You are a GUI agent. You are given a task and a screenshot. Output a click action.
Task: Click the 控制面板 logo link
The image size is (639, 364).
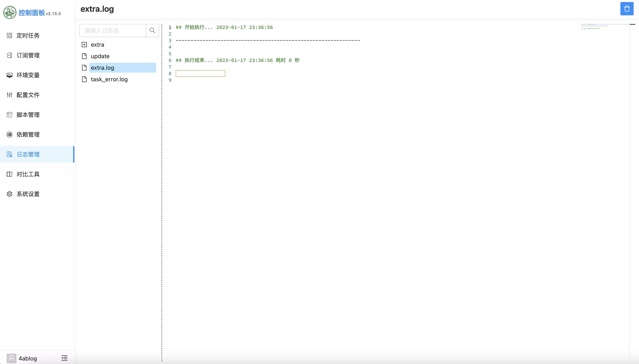(32, 13)
